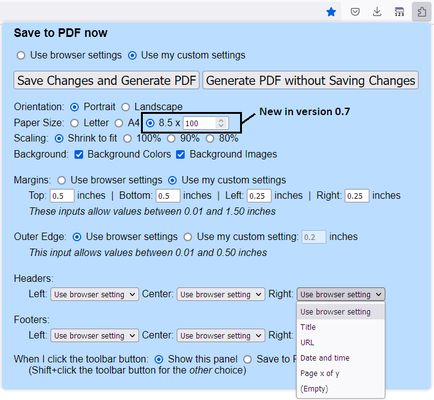Select 100% scaling
434x400 pixels.
pos(127,138)
